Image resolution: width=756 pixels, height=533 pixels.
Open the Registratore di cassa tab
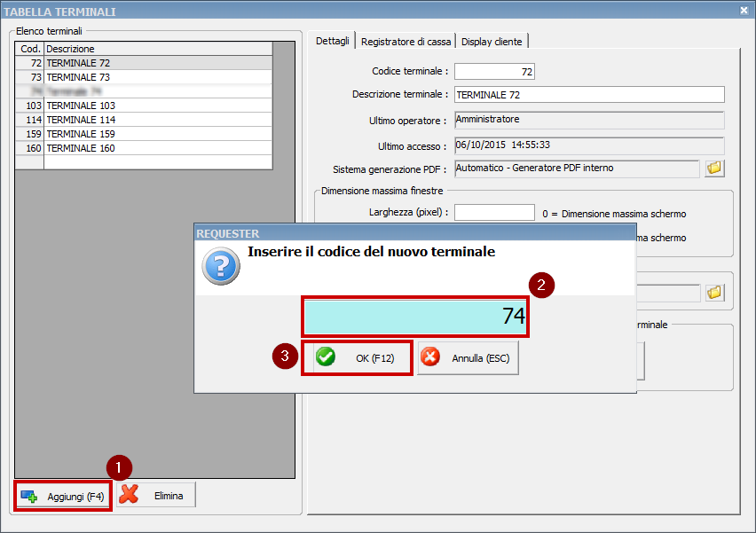(x=406, y=41)
